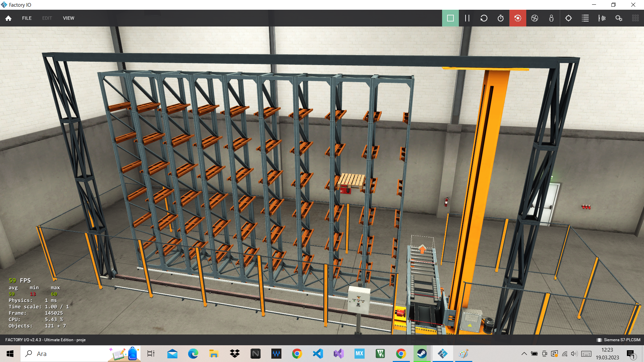This screenshot has height=362, width=644.
Task: Open the VIEW menu
Action: [x=68, y=18]
